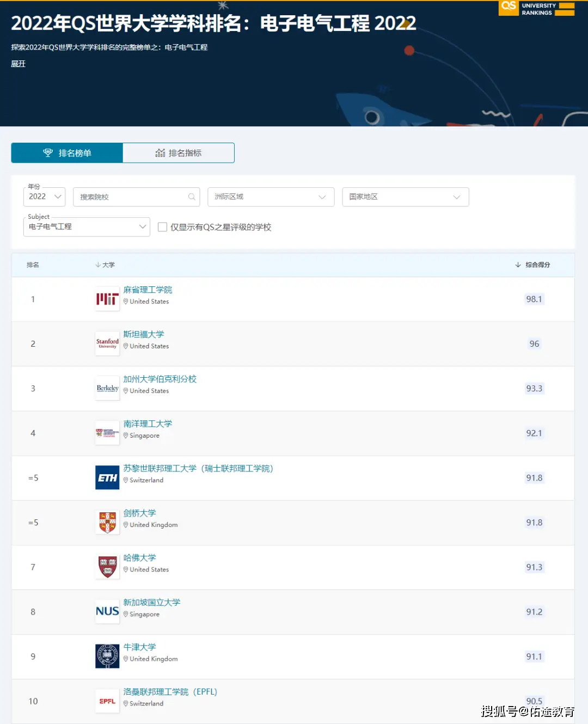
Task: Expand the 洲际区域 dropdown
Action: tap(271, 197)
